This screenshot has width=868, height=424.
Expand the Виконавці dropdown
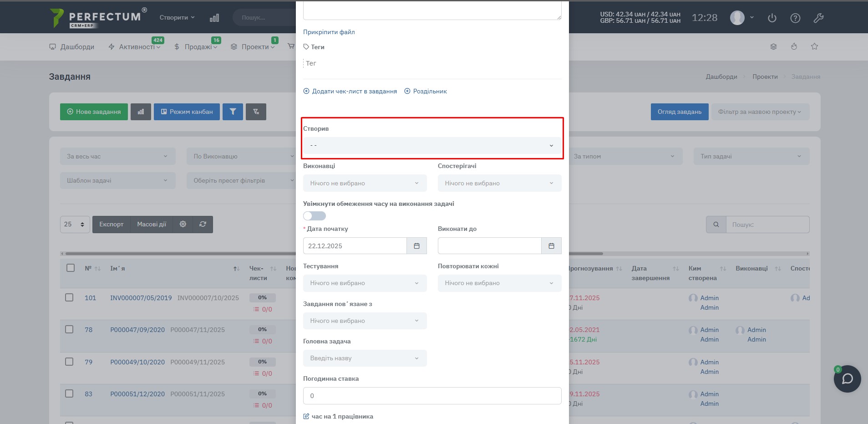[365, 183]
